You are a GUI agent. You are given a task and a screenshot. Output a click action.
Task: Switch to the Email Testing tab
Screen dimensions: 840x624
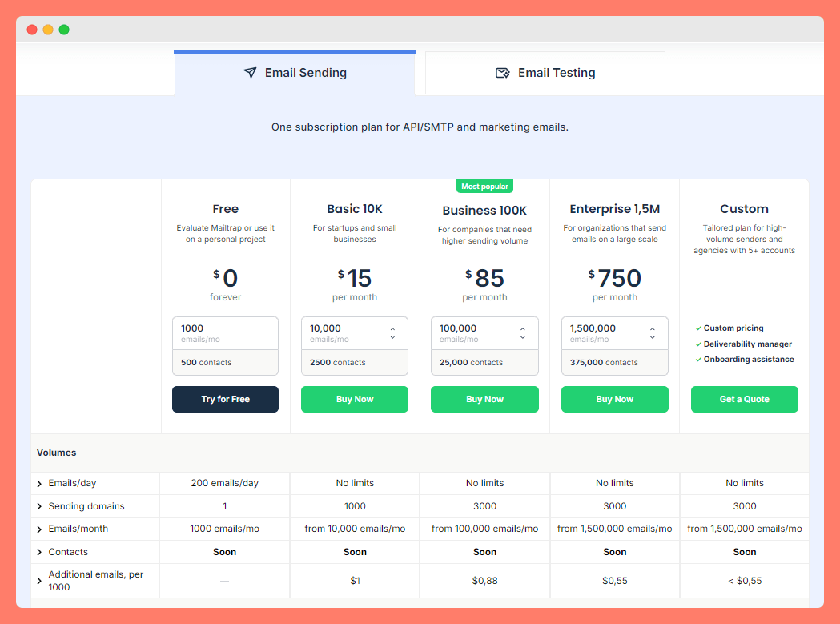point(545,73)
